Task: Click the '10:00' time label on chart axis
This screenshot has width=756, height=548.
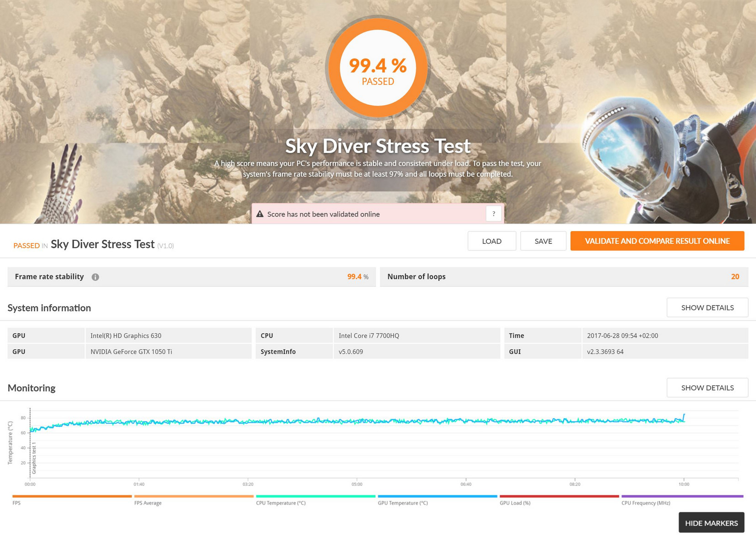Action: pyautogui.click(x=684, y=484)
